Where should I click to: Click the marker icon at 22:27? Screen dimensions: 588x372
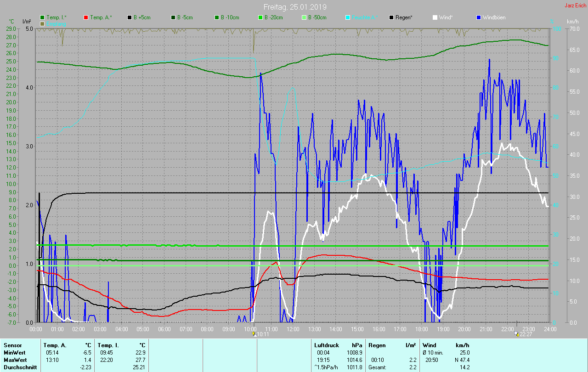point(517,334)
